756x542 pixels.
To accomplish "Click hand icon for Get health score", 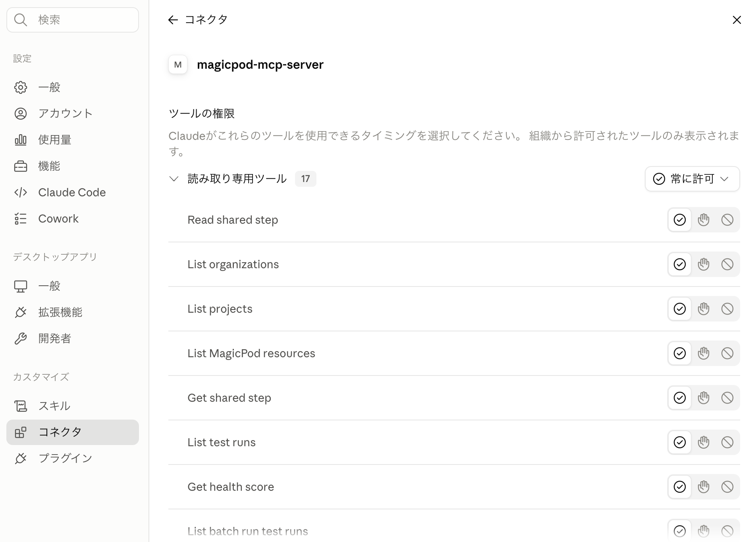I will 704,487.
